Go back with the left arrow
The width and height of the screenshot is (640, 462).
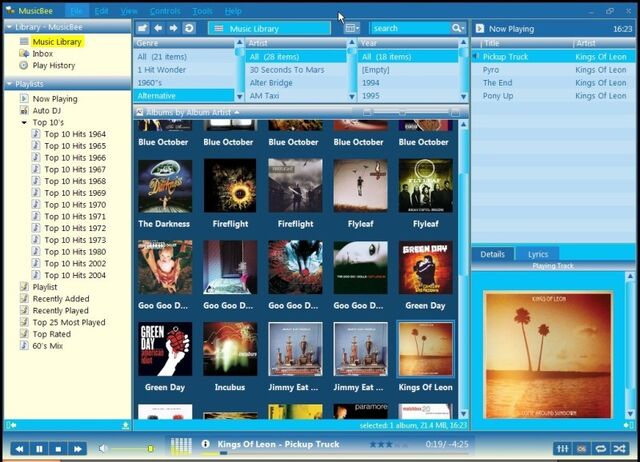(x=158, y=28)
